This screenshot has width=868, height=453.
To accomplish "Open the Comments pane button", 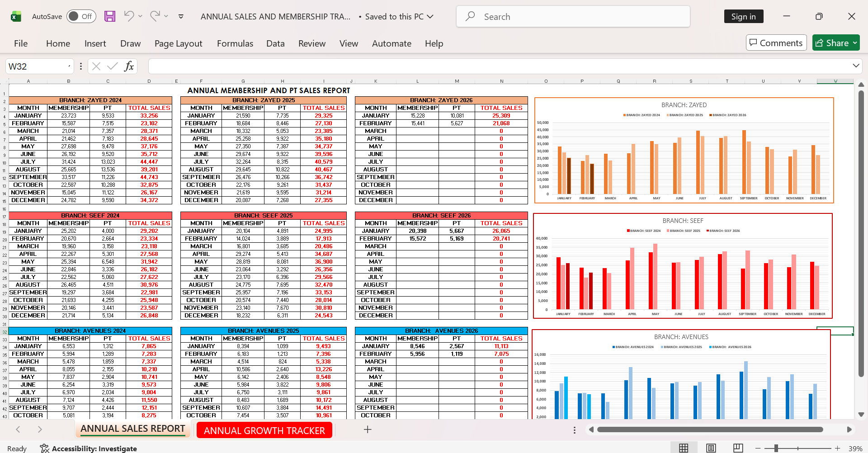I will (776, 43).
